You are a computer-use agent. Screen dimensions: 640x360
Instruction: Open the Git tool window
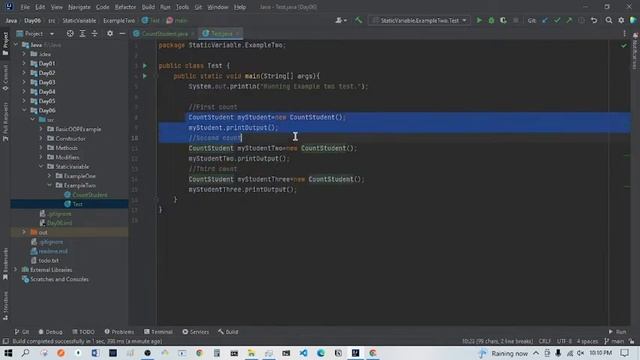click(x=22, y=332)
